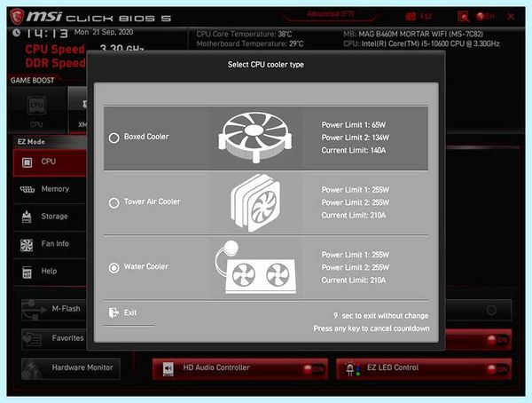Screen dimensions: 532x403
Task: Click the Motherboard Temperature reading
Action: pos(250,43)
